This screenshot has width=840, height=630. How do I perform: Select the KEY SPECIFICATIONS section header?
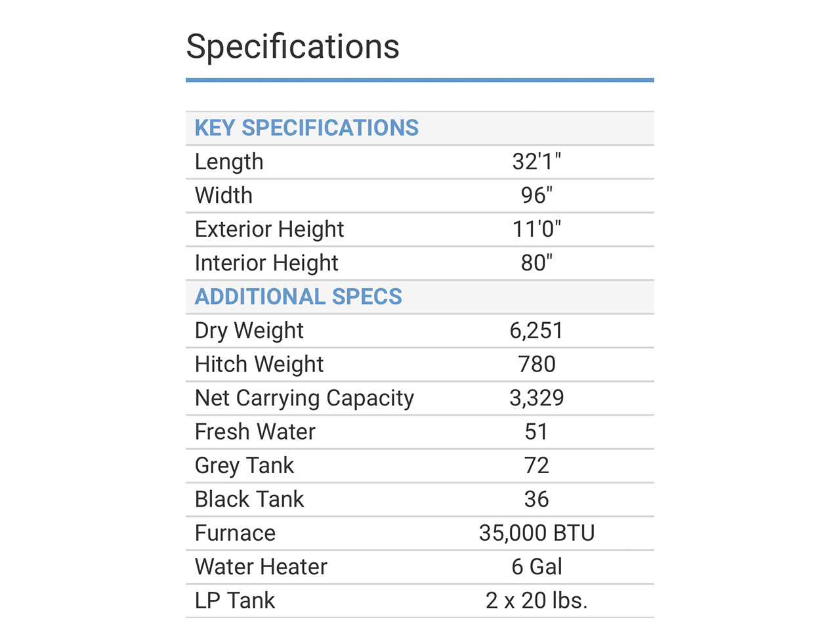[x=306, y=128]
